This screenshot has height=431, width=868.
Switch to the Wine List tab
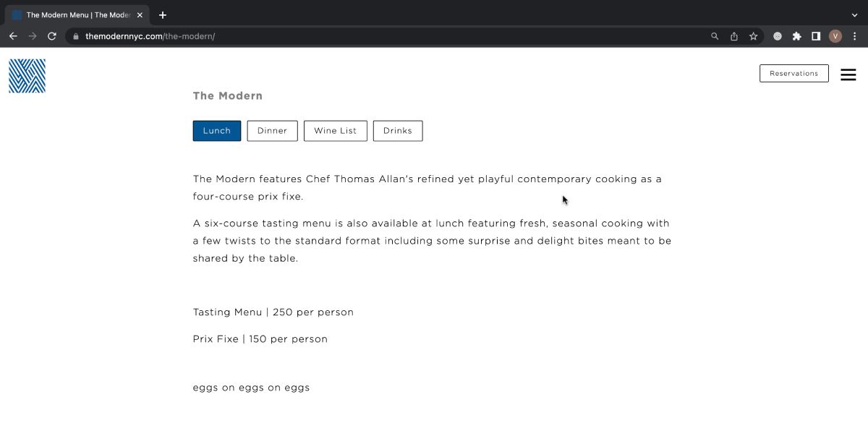click(335, 131)
